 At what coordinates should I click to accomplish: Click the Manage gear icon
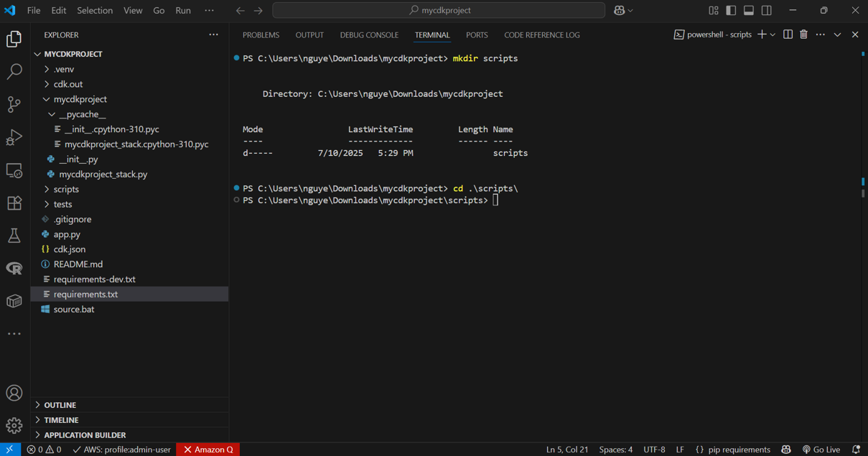point(14,426)
